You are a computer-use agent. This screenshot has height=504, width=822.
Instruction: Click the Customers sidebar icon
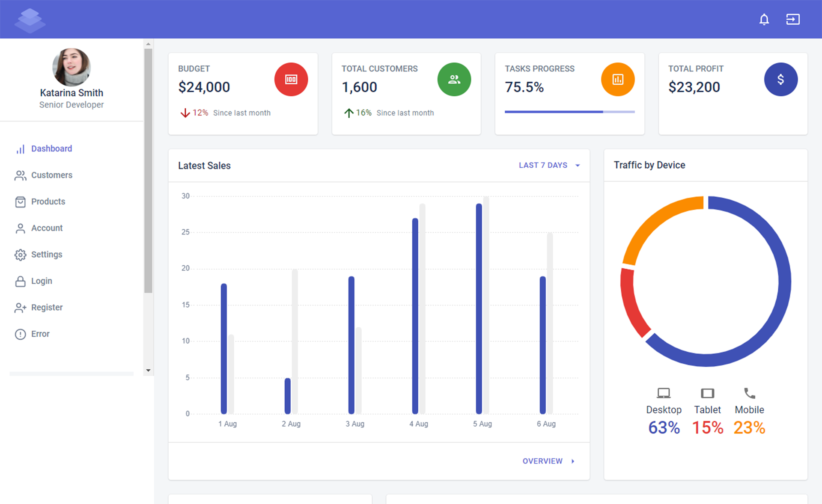coord(20,174)
